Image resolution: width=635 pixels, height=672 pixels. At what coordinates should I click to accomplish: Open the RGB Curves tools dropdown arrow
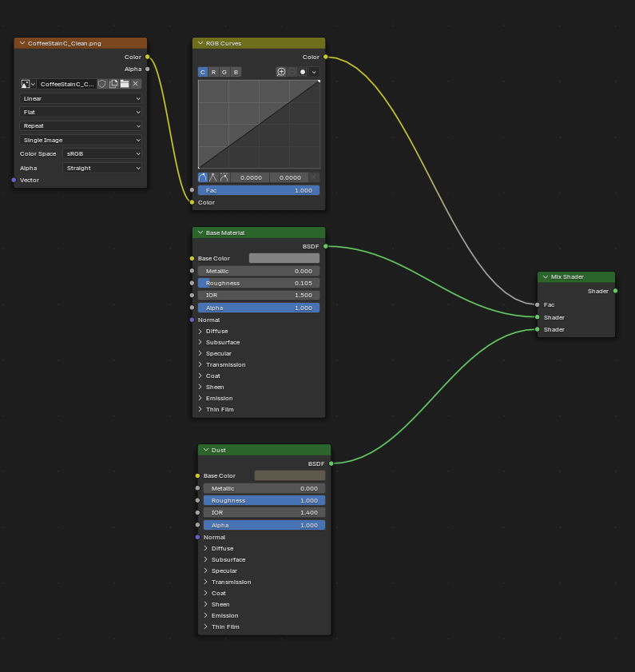click(314, 72)
